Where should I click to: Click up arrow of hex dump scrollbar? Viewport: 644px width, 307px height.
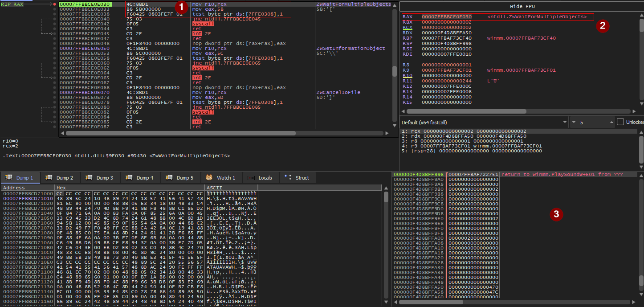tap(386, 188)
